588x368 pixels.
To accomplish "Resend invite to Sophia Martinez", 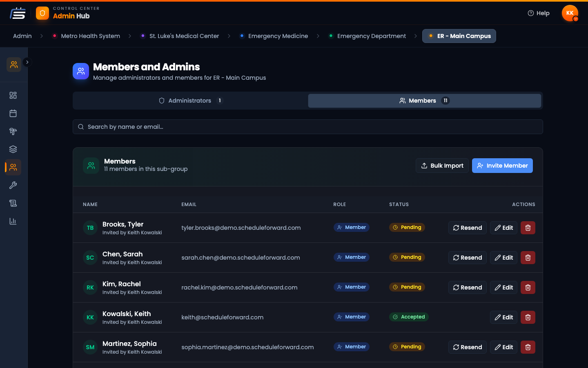I will point(468,347).
